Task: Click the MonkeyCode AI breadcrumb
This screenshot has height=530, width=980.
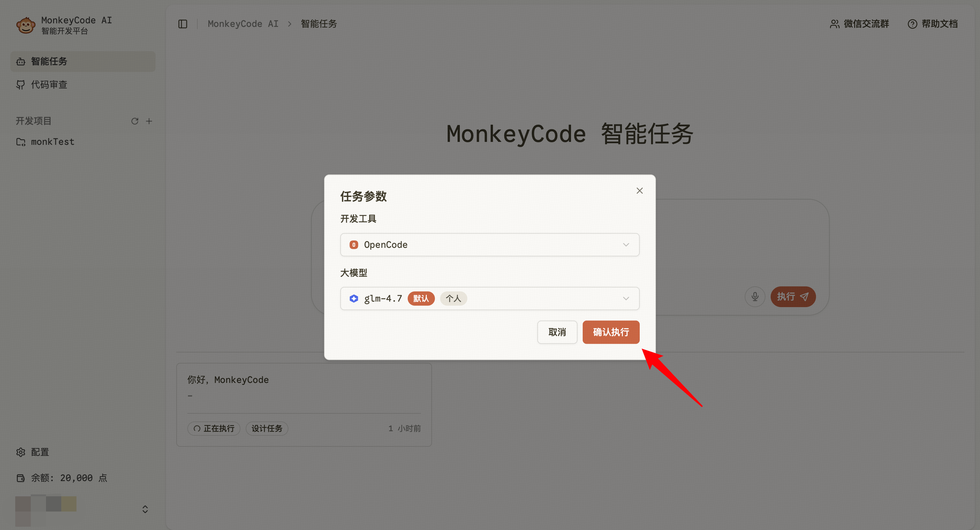Action: pyautogui.click(x=243, y=24)
